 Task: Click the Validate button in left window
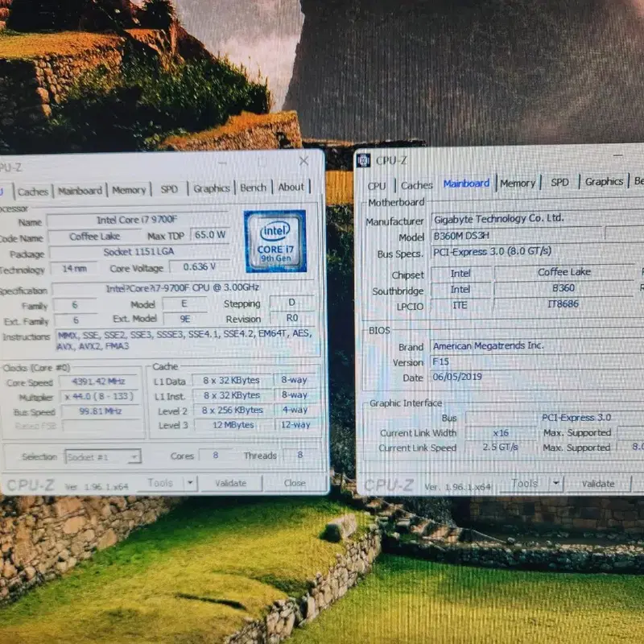(x=231, y=483)
